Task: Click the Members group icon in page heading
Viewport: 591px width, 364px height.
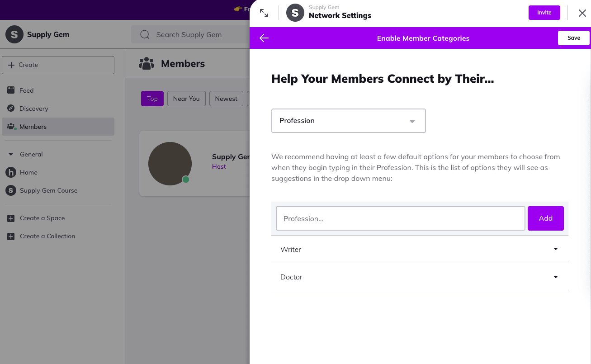Action: (x=147, y=64)
